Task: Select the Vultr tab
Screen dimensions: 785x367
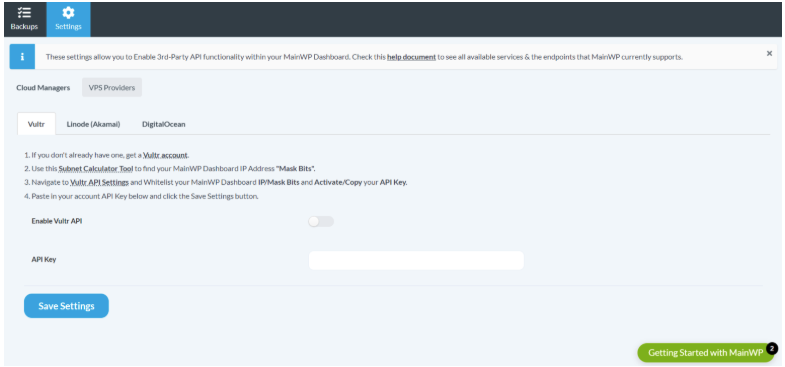Action: point(36,124)
